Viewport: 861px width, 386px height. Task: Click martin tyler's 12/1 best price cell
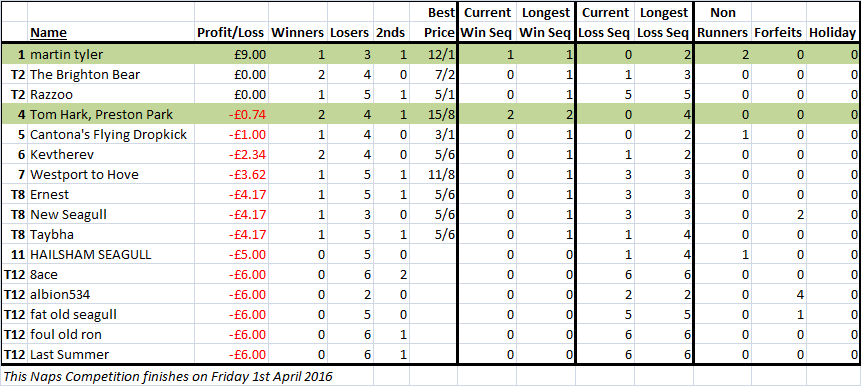point(433,54)
